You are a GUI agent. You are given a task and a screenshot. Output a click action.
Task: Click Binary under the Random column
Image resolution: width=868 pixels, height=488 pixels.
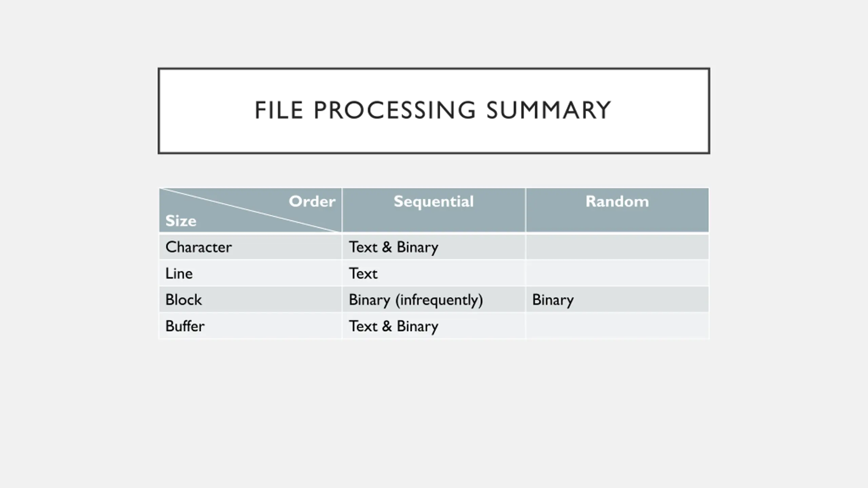pos(553,300)
